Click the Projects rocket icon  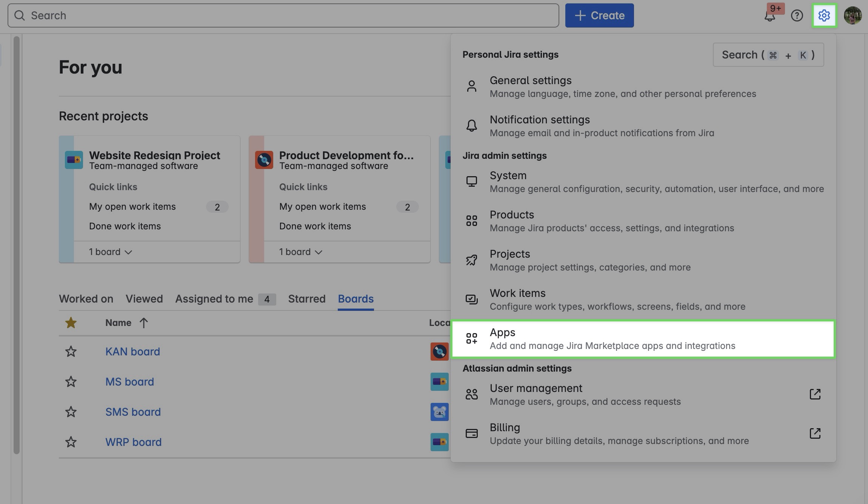coord(471,260)
